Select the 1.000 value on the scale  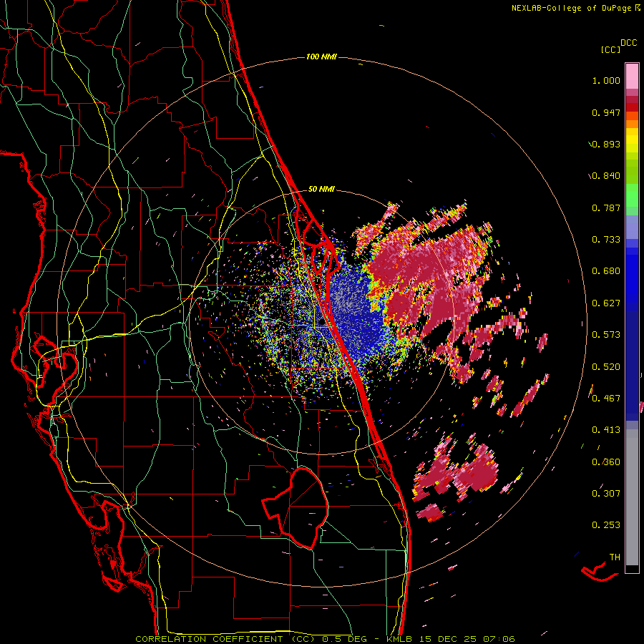tap(606, 80)
